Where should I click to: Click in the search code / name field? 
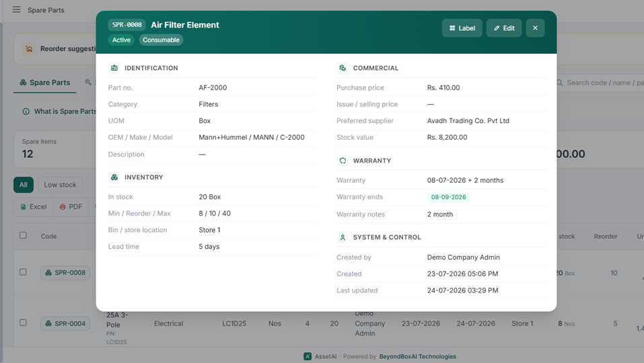point(605,83)
